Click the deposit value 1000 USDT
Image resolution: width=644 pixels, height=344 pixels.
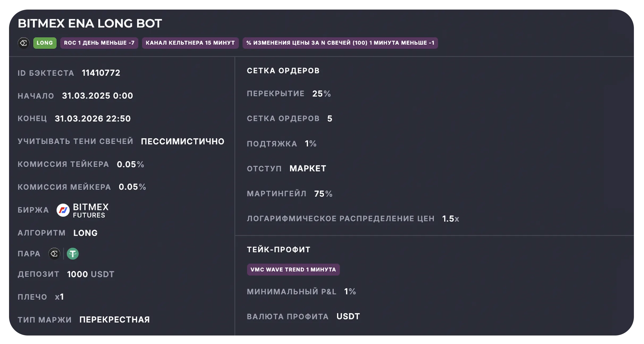pyautogui.click(x=91, y=274)
